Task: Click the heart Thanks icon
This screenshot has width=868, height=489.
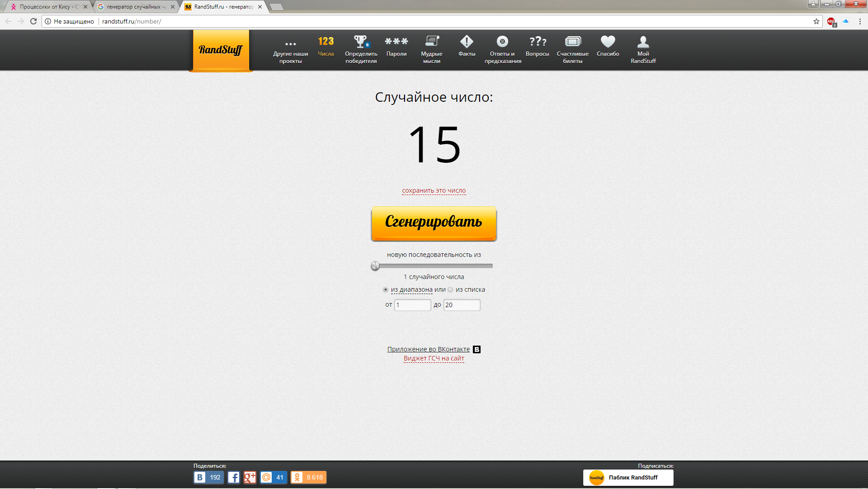Action: (608, 42)
